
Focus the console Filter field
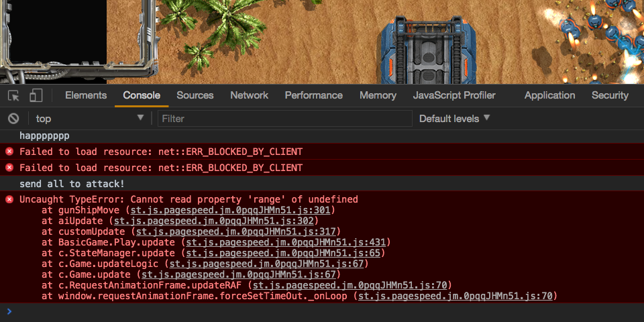tap(284, 119)
